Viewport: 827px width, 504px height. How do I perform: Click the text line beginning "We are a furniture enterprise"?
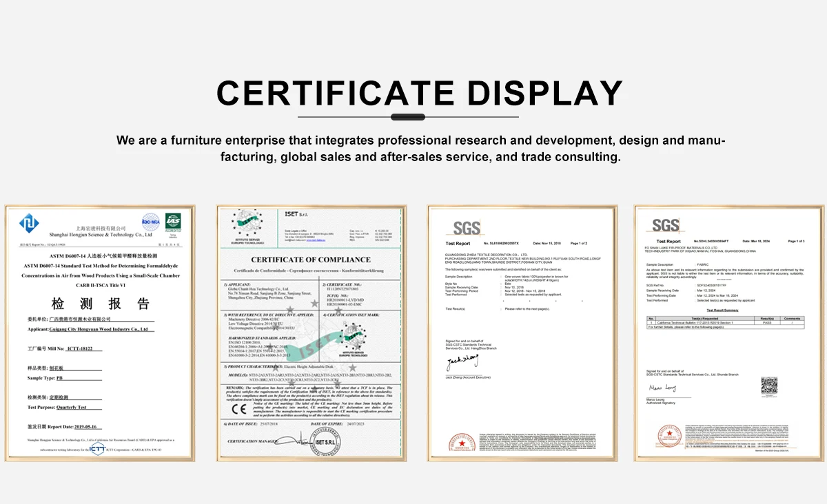coord(420,140)
